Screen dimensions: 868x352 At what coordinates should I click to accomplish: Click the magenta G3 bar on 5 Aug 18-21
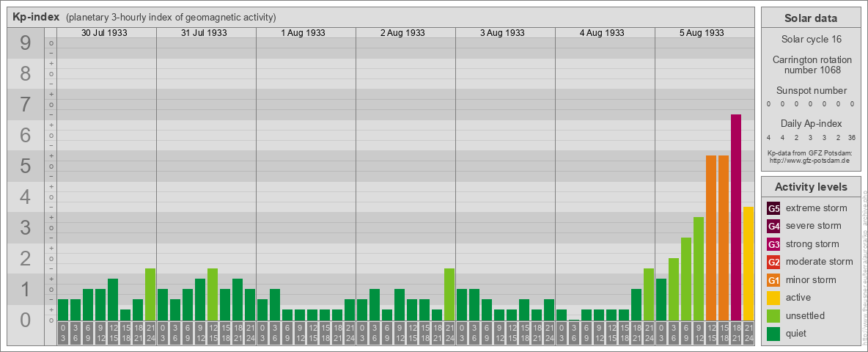[736, 218]
